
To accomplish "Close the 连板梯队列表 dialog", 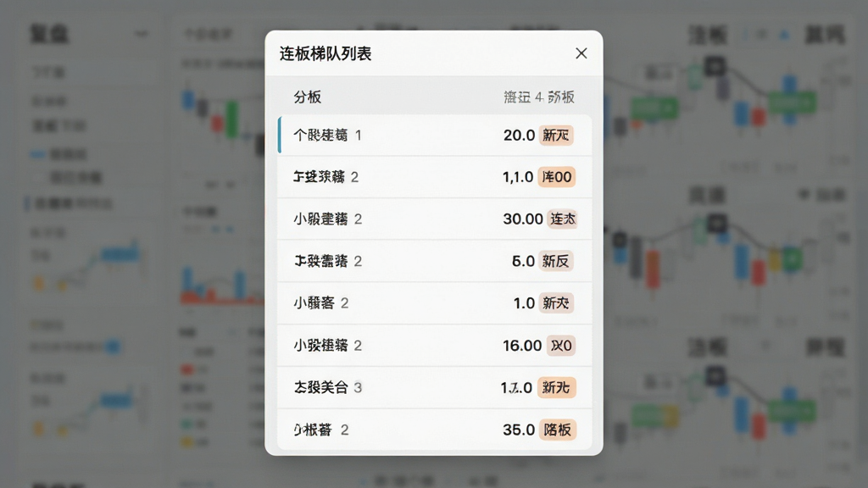I will [581, 53].
